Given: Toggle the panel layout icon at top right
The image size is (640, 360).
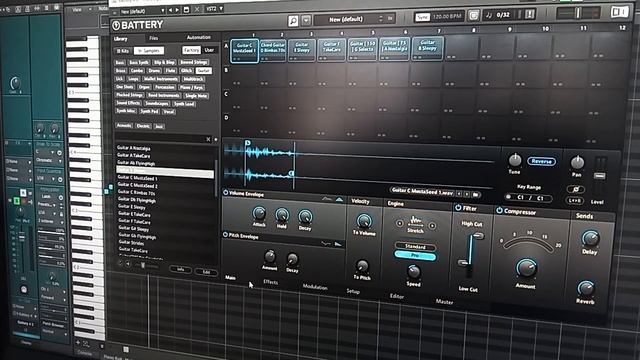Looking at the screenshot, I should pos(620,12).
